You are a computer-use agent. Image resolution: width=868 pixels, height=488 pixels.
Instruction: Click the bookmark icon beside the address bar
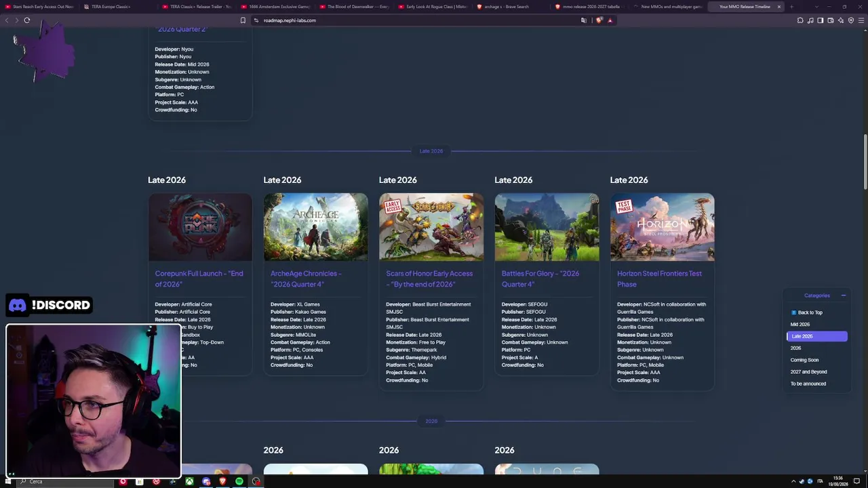(x=243, y=20)
